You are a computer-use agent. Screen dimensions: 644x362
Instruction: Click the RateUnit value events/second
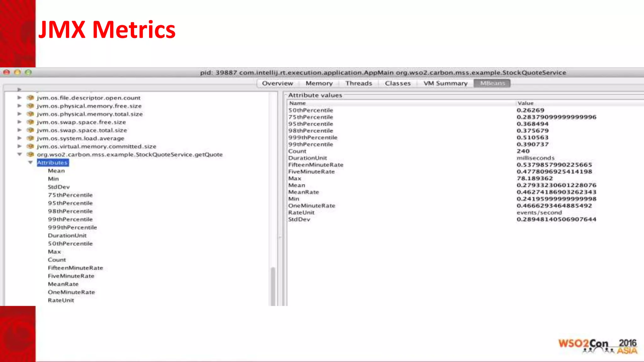[x=539, y=213]
